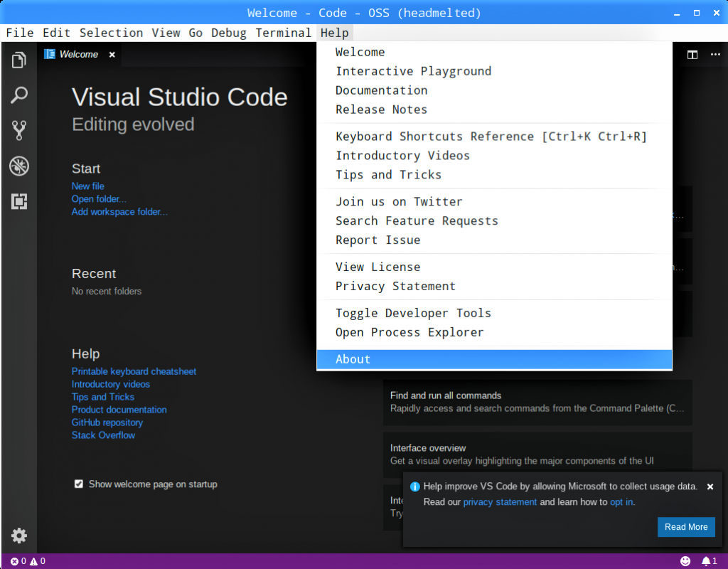Open the Search view icon
The width and height of the screenshot is (728, 569).
click(19, 95)
